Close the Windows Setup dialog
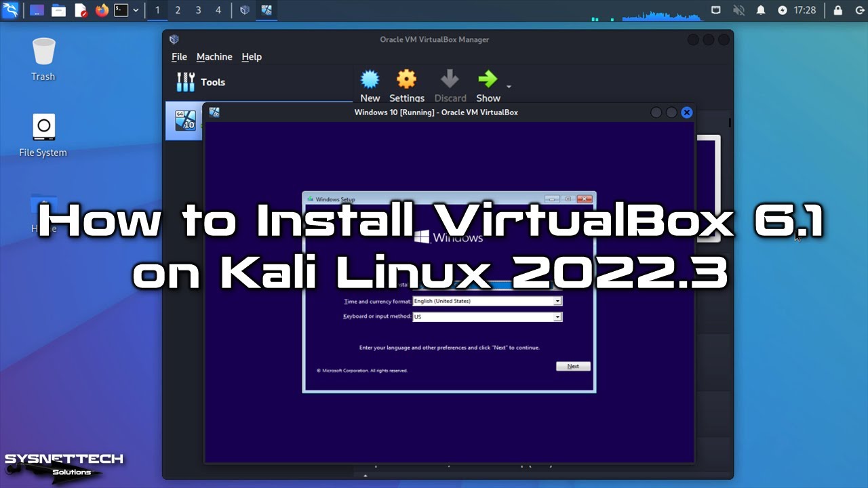The height and width of the screenshot is (488, 868). [x=585, y=199]
